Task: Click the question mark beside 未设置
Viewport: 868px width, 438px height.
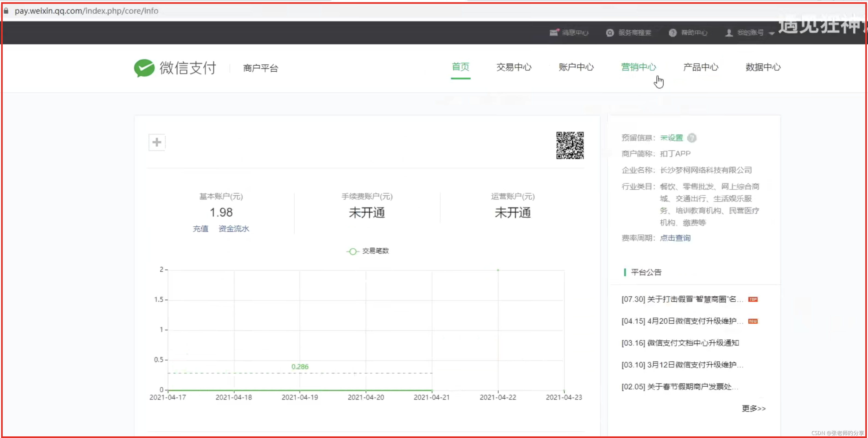Action: pyautogui.click(x=691, y=138)
